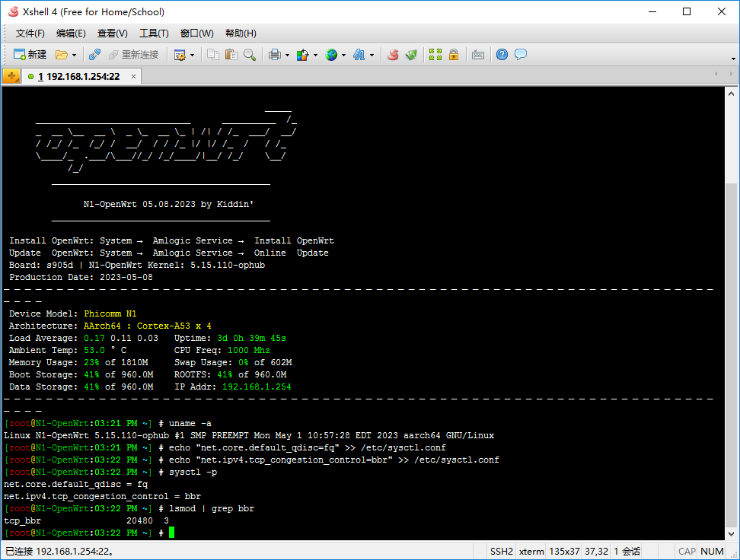Open the 工具(T) menu
The image size is (740, 560).
pyautogui.click(x=154, y=33)
